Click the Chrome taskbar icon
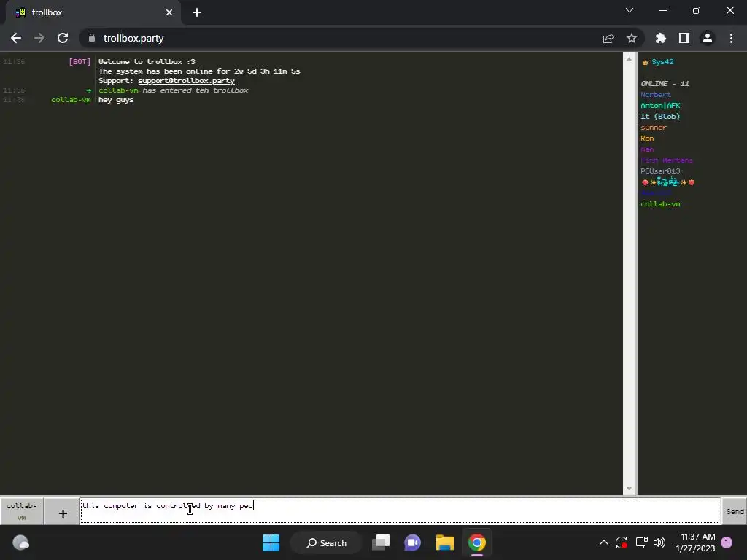This screenshot has height=560, width=747. pos(477,542)
